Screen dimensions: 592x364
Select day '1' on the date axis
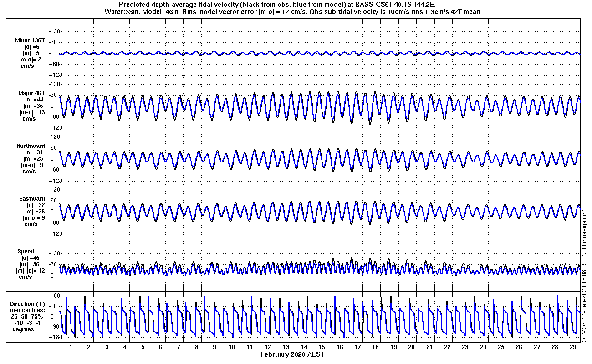click(x=71, y=347)
